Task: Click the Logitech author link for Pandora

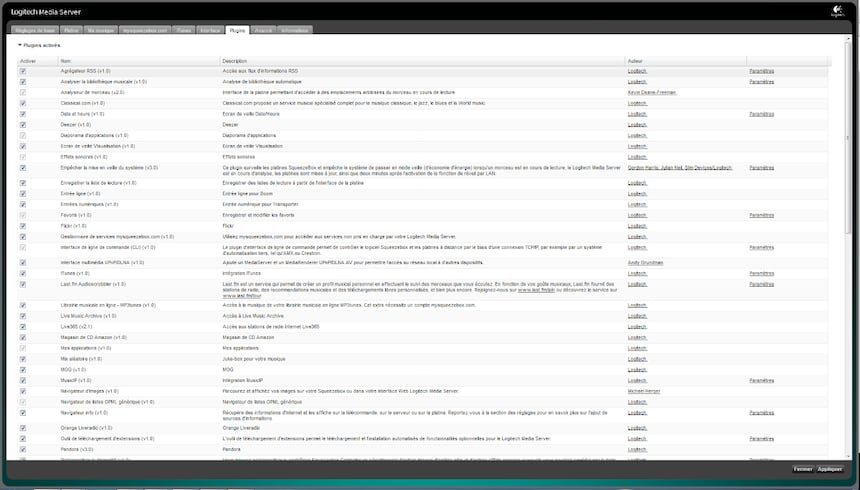Action: coord(637,449)
